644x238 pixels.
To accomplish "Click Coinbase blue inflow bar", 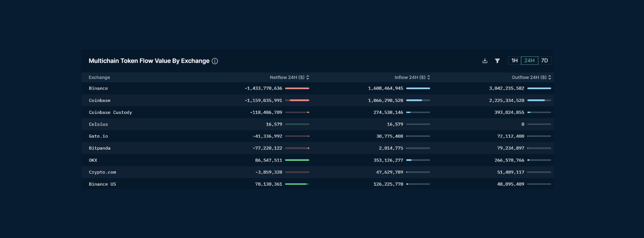I will (414, 100).
